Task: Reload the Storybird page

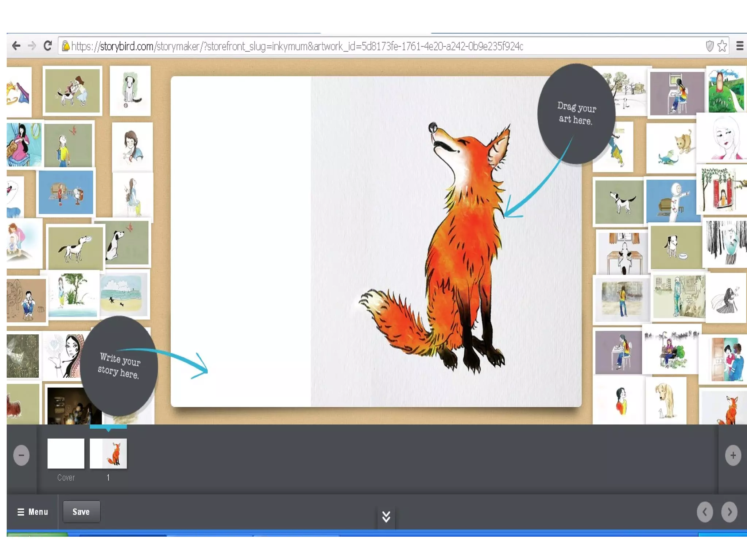Action: point(47,46)
